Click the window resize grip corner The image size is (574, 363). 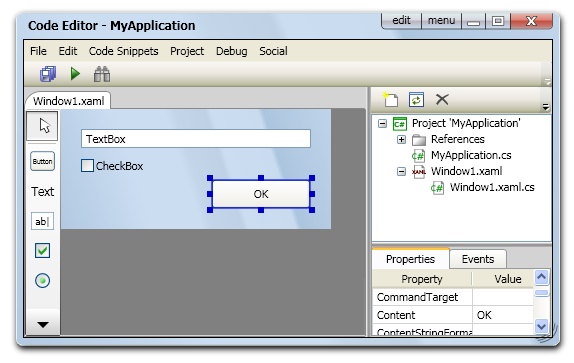coord(548,334)
